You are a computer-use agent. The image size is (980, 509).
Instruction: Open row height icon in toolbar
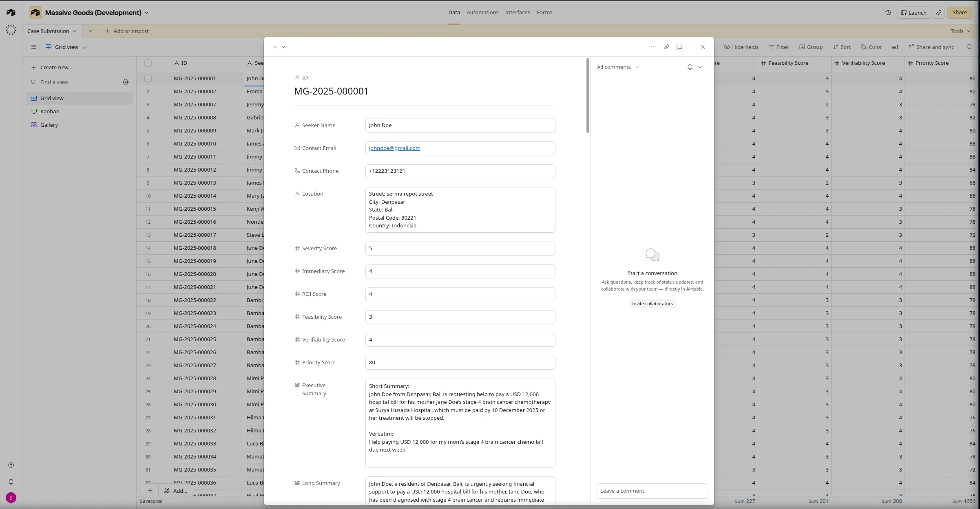(895, 47)
